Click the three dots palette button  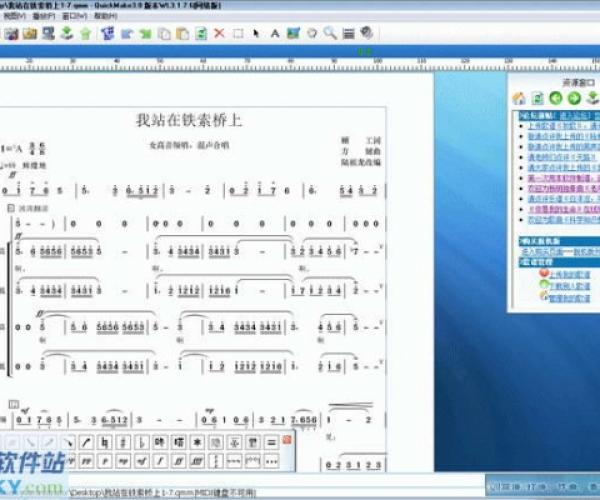coord(271,461)
